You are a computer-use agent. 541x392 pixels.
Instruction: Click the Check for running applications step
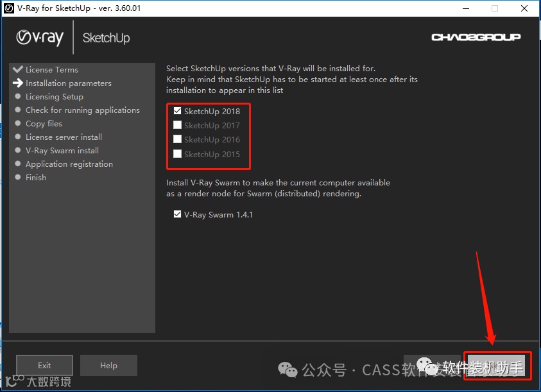tap(82, 110)
